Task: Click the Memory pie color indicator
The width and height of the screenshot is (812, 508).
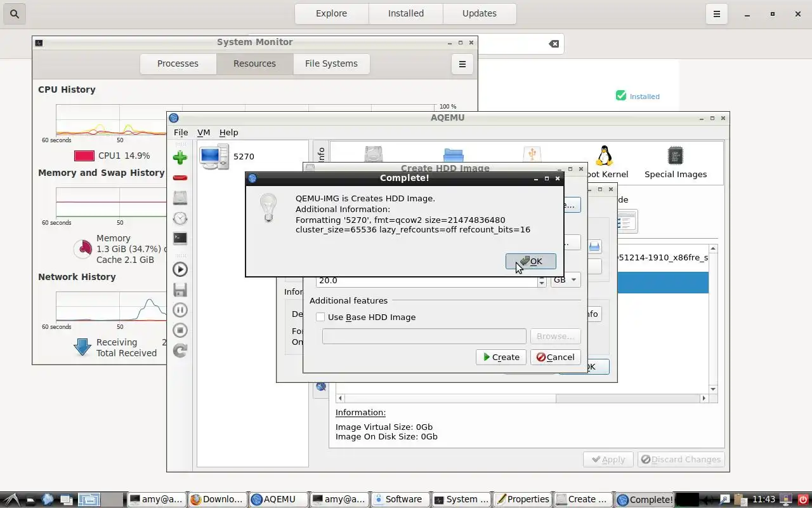Action: tap(82, 249)
